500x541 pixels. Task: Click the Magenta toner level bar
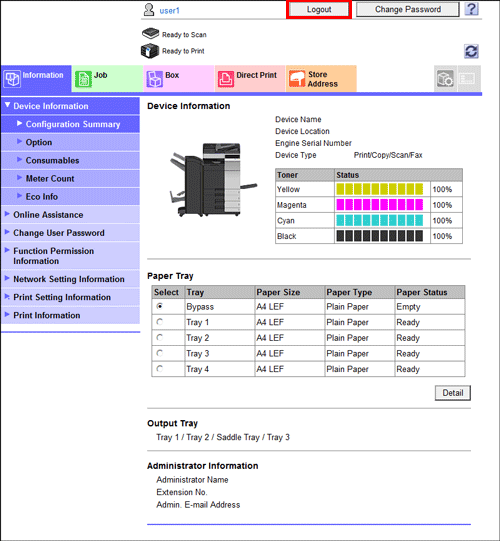click(380, 205)
